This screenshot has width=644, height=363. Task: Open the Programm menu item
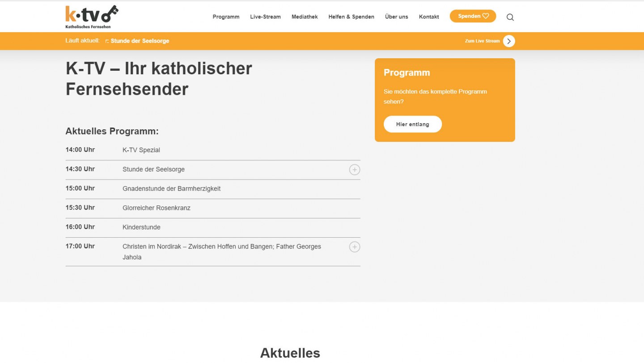(226, 17)
